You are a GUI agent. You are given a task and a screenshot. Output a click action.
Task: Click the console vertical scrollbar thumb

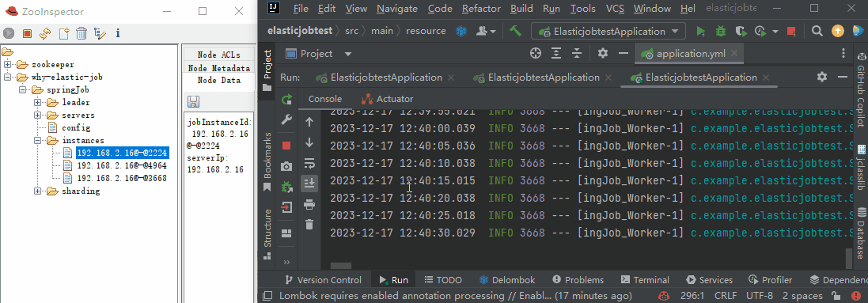pos(849,258)
